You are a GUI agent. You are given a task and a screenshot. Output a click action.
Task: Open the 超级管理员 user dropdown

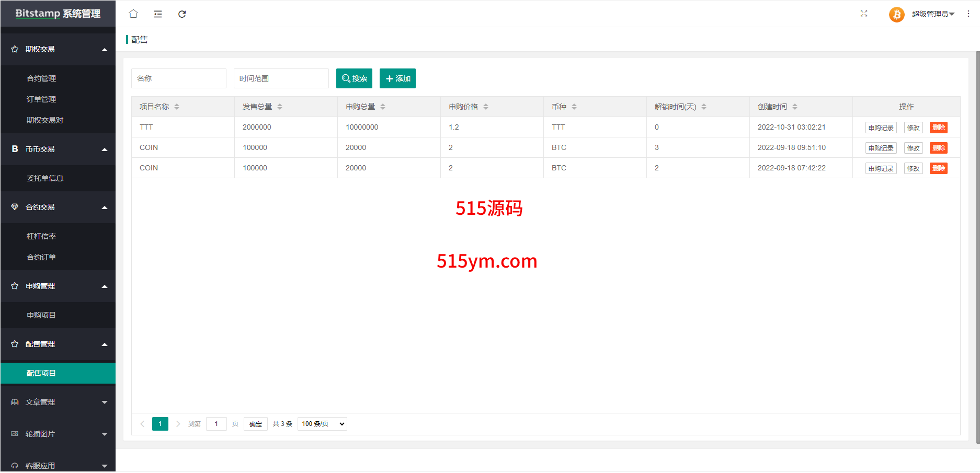click(x=933, y=14)
